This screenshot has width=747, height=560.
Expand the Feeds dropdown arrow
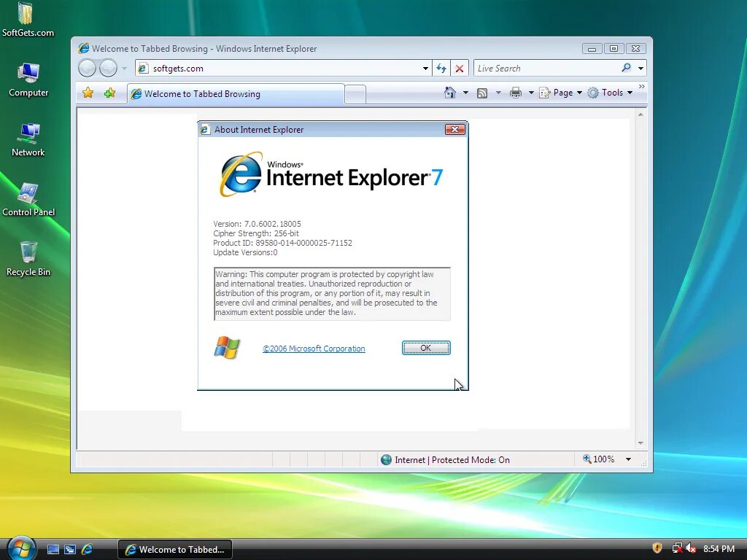click(x=498, y=93)
